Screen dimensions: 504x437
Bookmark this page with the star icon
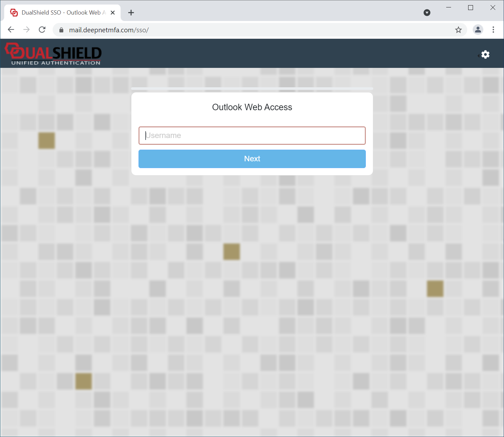tap(458, 30)
